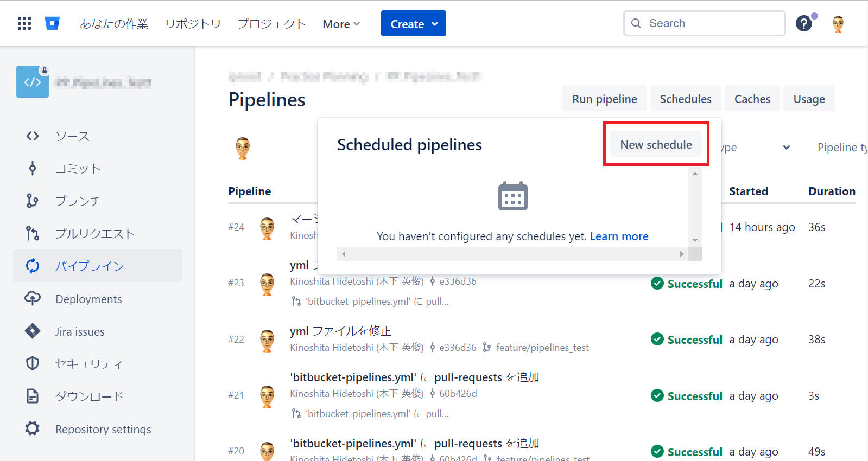Image resolution: width=868 pixels, height=461 pixels.
Task: Click the dialog horizontal scroll-right arrow
Action: (x=682, y=254)
